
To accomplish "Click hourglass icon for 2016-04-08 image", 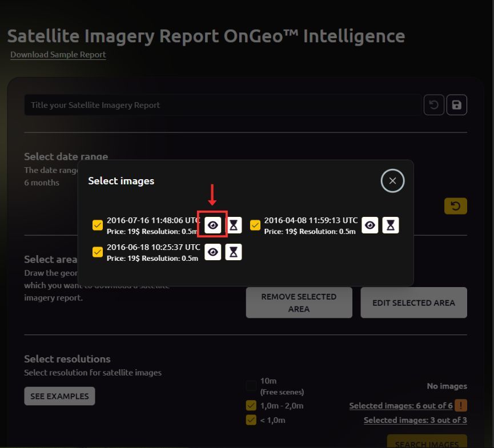I will pos(391,225).
